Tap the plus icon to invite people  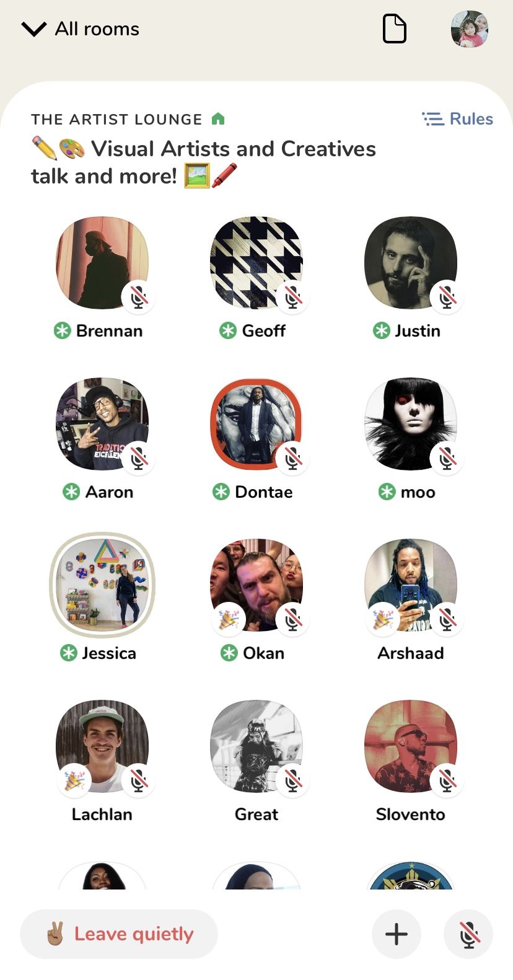[397, 934]
